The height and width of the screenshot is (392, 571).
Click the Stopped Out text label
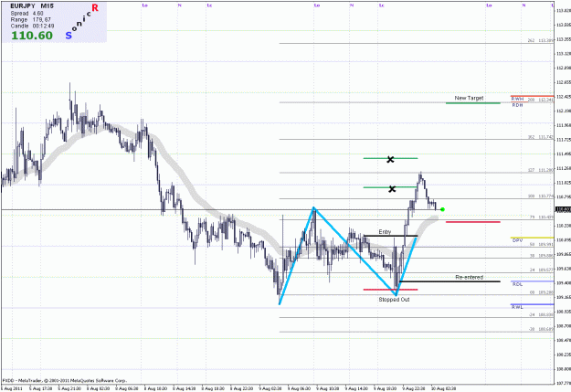394,300
